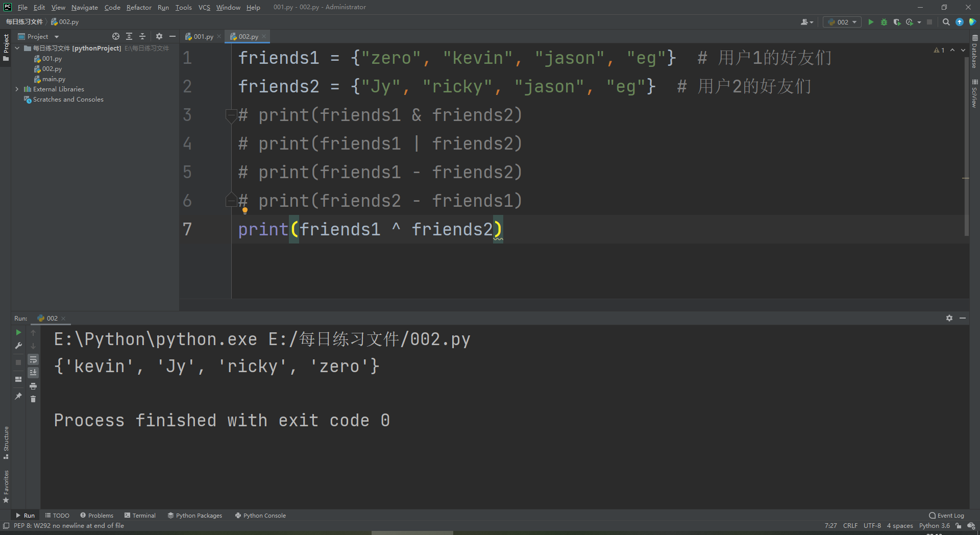Screen dimensions: 980x535
Task: Open the Python Console tab
Action: (x=260, y=516)
